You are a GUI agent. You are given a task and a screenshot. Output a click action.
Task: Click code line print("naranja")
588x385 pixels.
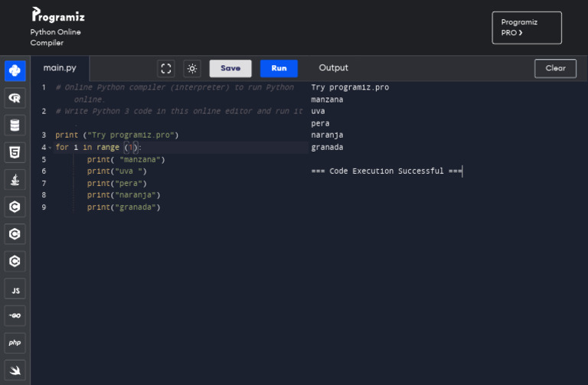[x=124, y=195]
